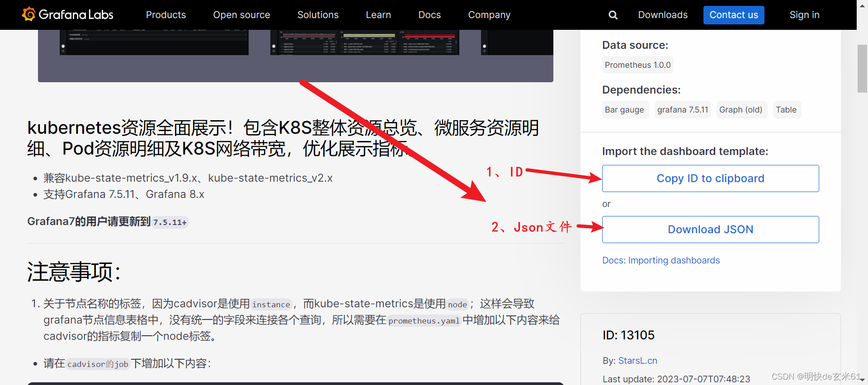Screen dimensions: 868x385
Task: Open the search magnifier icon
Action: click(613, 15)
